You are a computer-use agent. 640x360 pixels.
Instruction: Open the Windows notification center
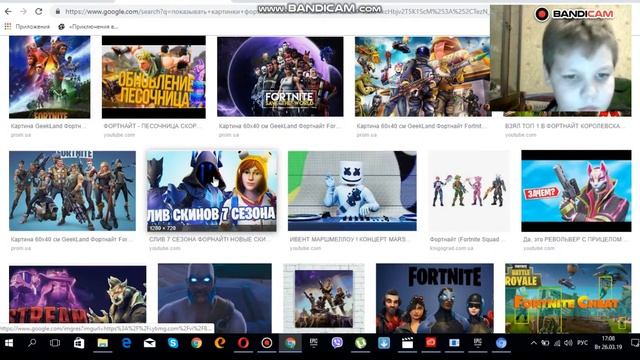(634, 343)
